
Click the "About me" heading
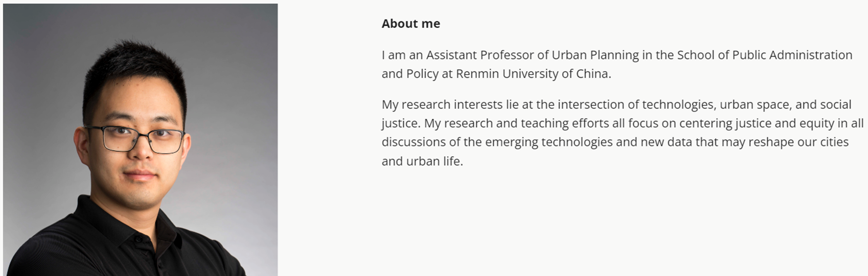[410, 24]
